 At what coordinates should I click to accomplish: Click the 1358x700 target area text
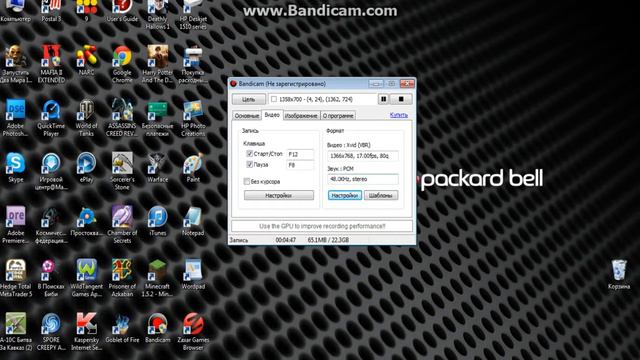316,99
